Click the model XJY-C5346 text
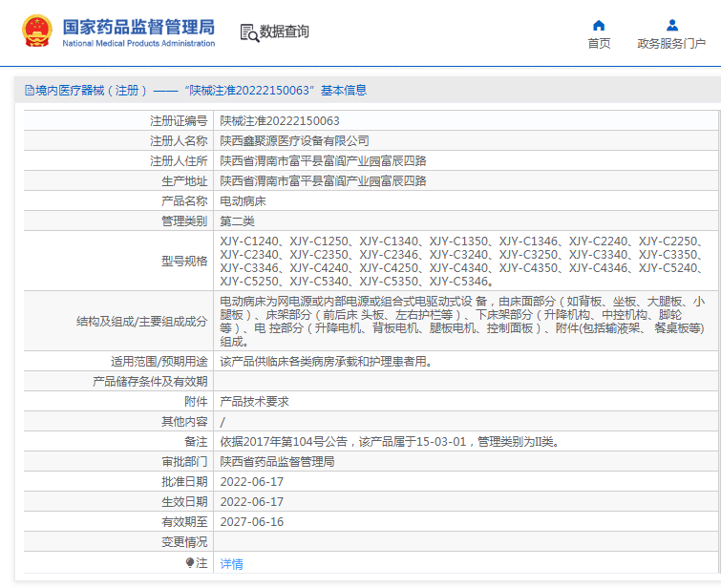The width and height of the screenshot is (721, 588). tap(458, 282)
